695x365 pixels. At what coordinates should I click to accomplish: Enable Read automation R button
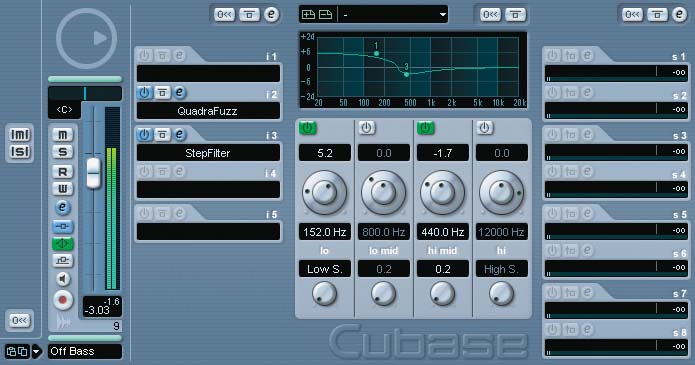[62, 172]
